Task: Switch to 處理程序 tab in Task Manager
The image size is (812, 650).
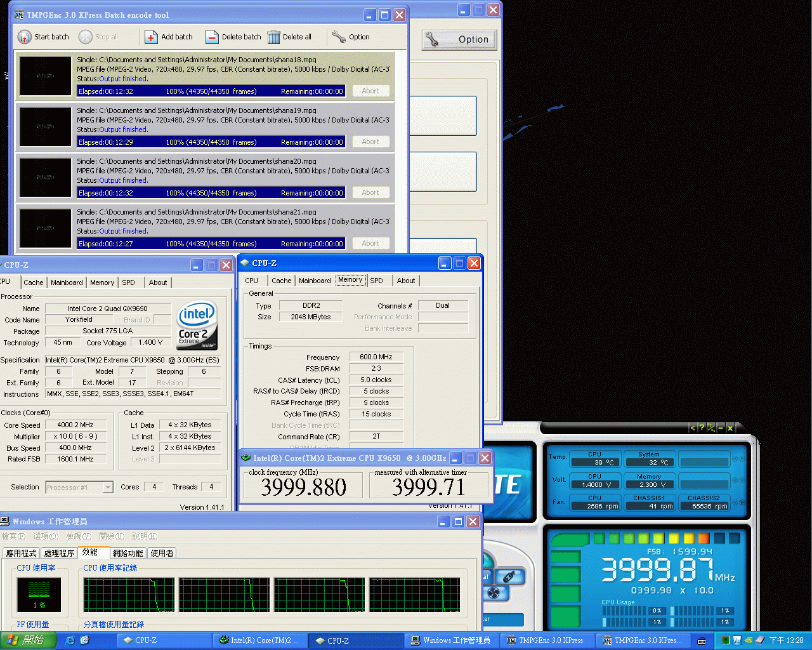Action: [x=59, y=554]
